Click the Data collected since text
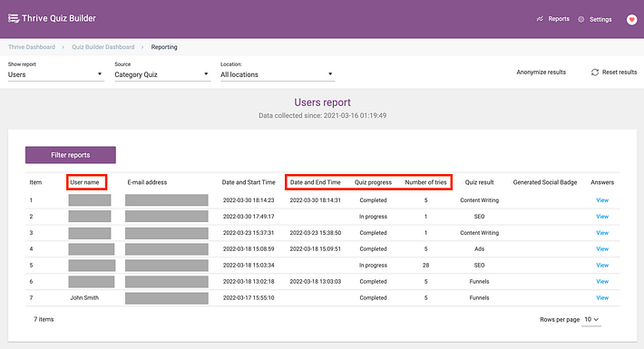 tap(322, 116)
